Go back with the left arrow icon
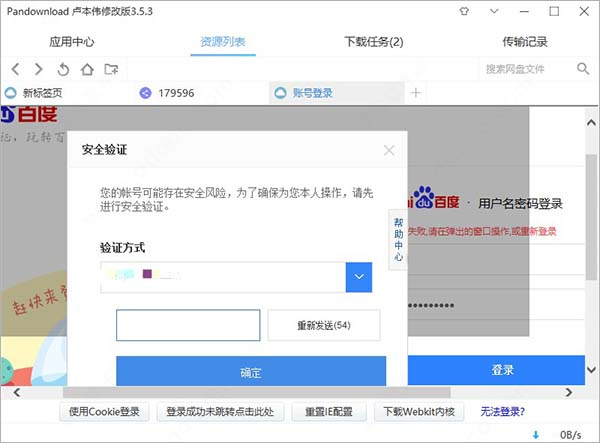Image resolution: width=600 pixels, height=443 pixels. pyautogui.click(x=15, y=69)
